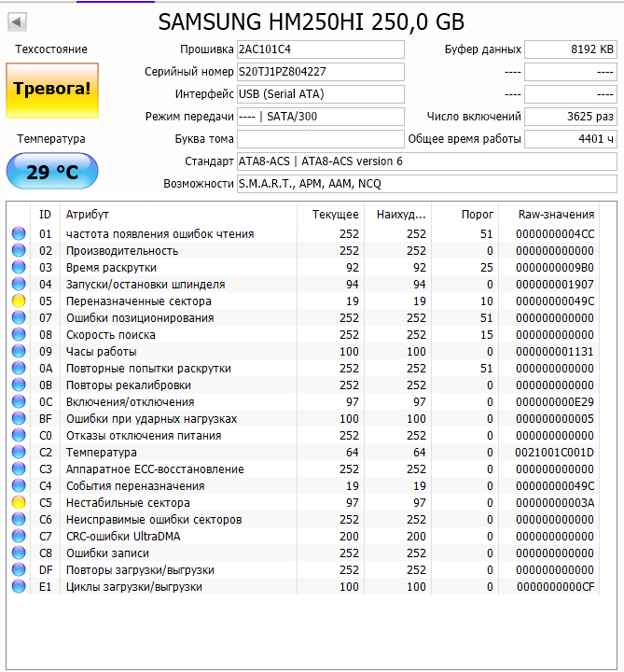Click status dot for C2 Температура row

19,452
